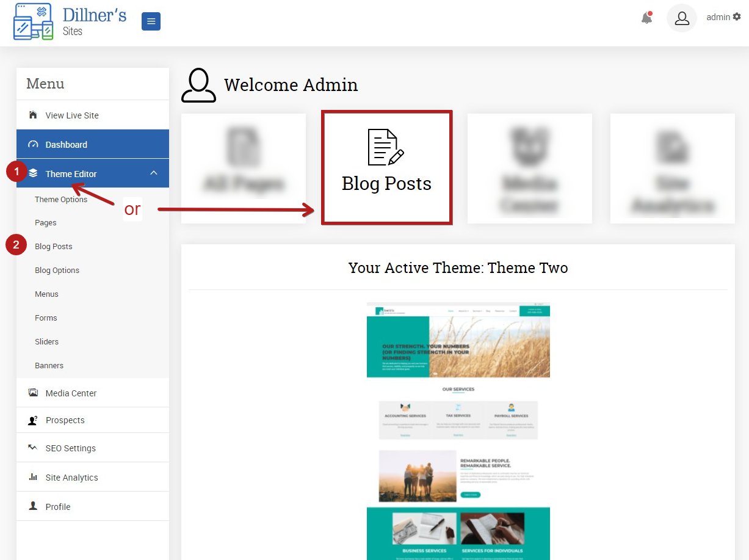Click the Profile person icon
The width and height of the screenshot is (749, 560).
coord(33,506)
